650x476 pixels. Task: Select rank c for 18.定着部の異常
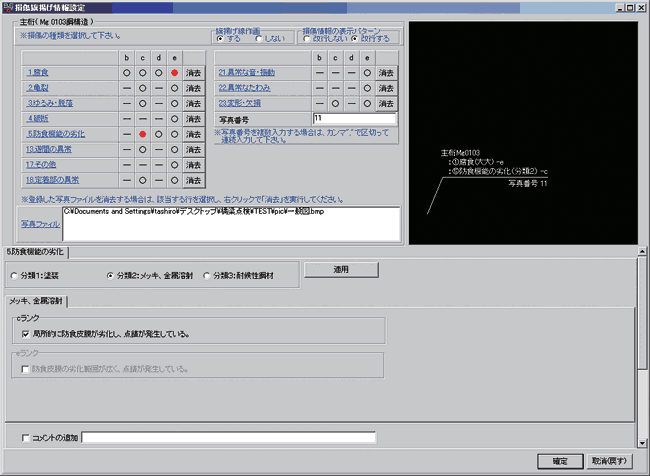143,180
